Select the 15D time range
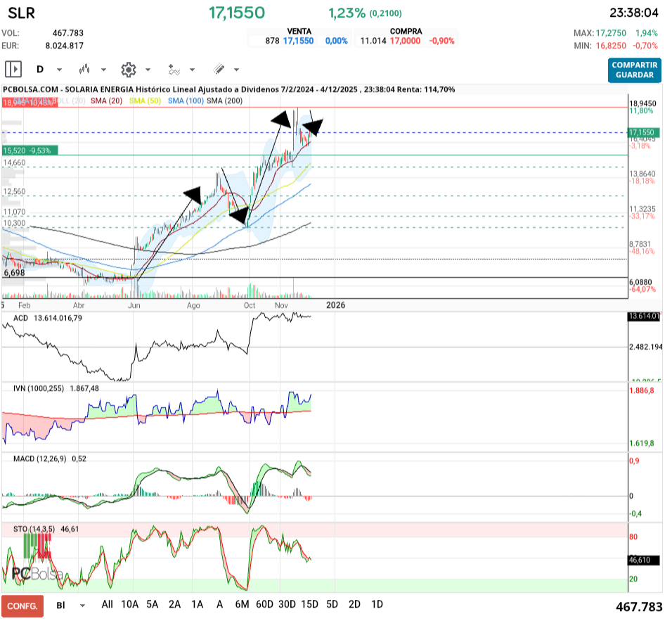The width and height of the screenshot is (672, 621). pos(309,604)
